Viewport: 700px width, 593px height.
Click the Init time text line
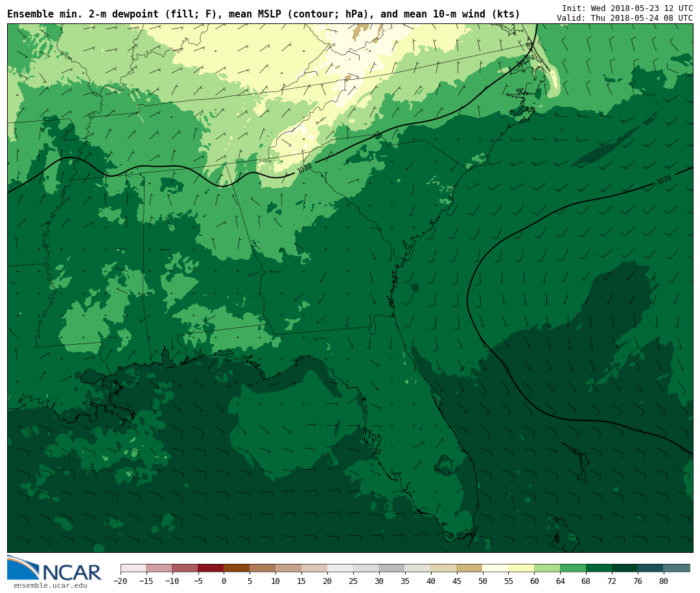[x=627, y=8]
